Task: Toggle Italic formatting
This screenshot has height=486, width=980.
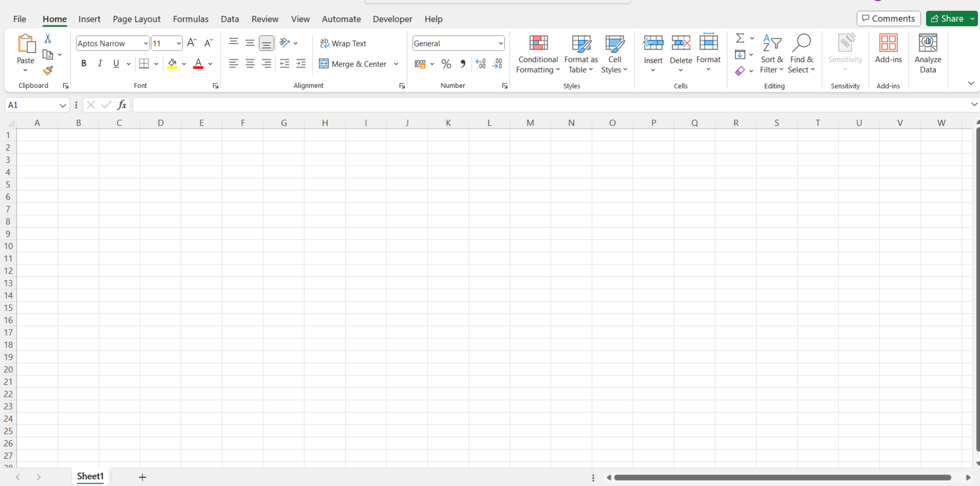Action: pos(100,64)
